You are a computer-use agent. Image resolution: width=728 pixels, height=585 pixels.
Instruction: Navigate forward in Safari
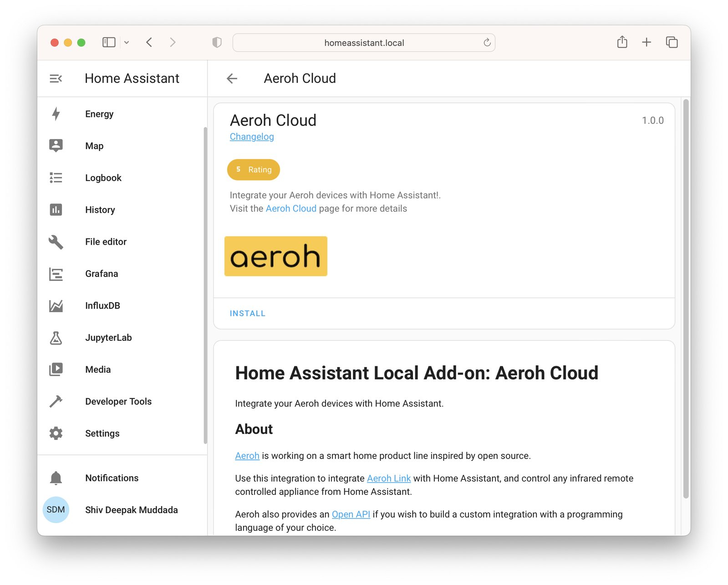pyautogui.click(x=173, y=42)
